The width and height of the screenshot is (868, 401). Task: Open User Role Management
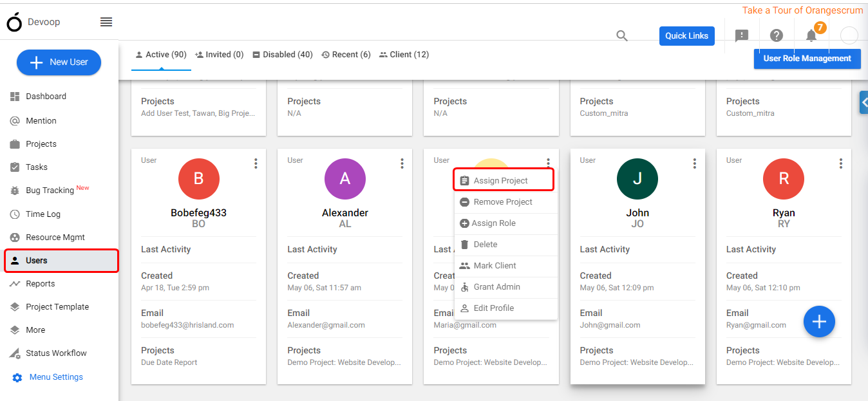click(x=807, y=59)
